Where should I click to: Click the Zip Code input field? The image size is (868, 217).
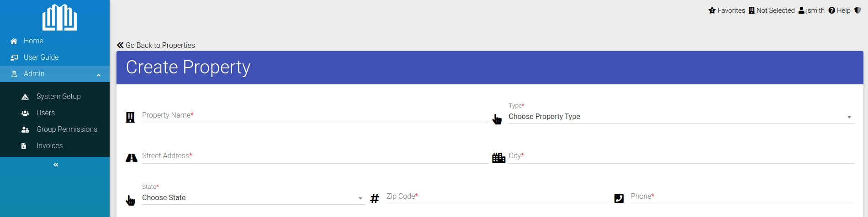point(498,197)
